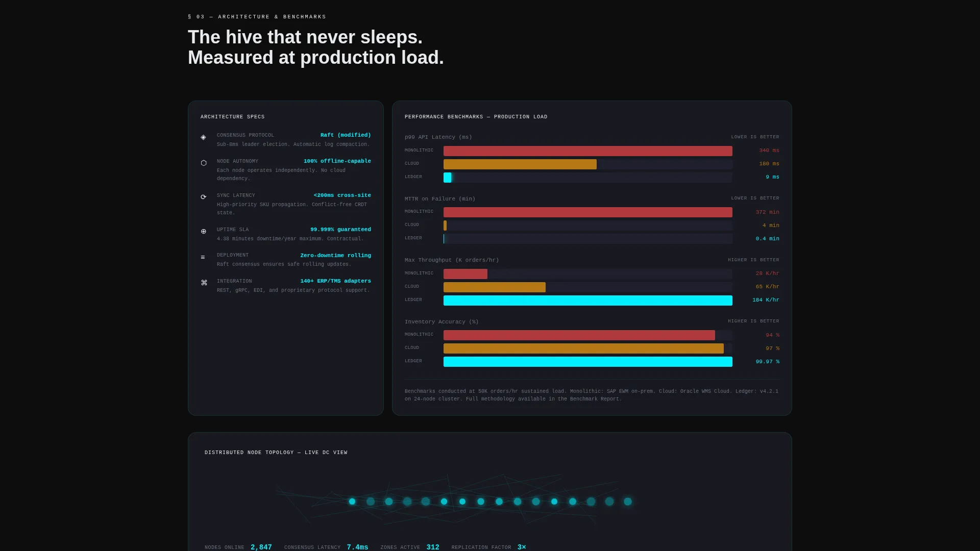
Task: Select the '140+ ERP/TMS adapters' value
Action: [x=335, y=281]
